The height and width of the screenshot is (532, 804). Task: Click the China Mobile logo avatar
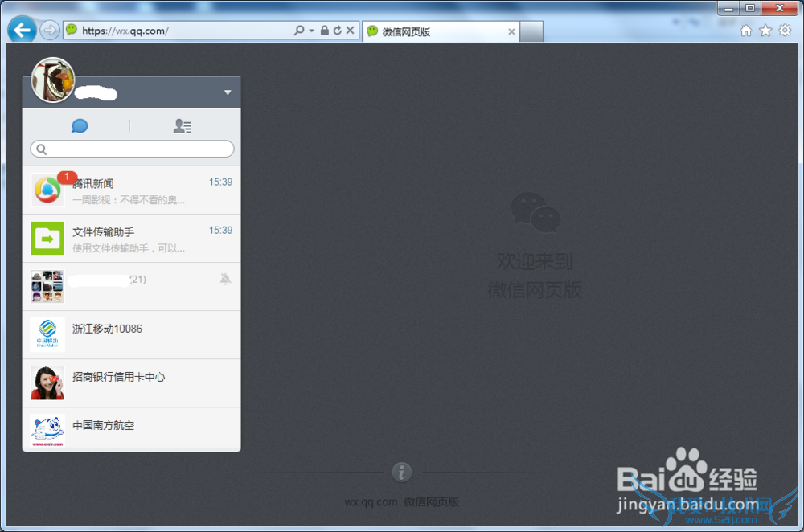(x=47, y=334)
